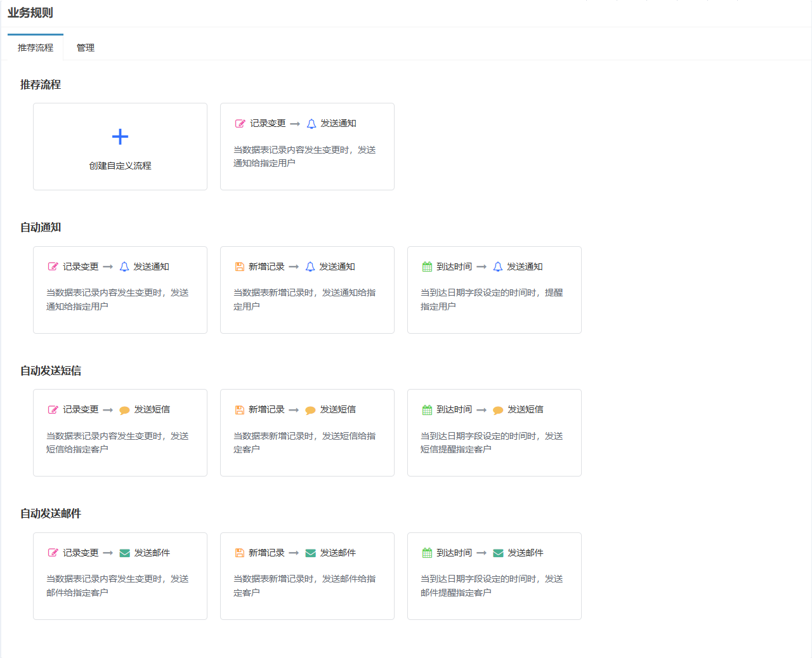Click the bell icon in 自动通知's 新增记录 card

310,266
